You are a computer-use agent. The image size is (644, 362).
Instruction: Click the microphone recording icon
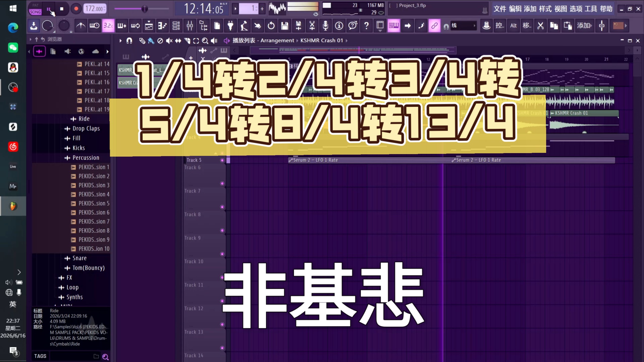point(326,25)
